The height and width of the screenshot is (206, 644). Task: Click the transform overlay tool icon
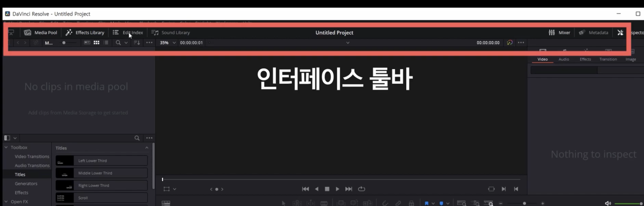point(167,189)
